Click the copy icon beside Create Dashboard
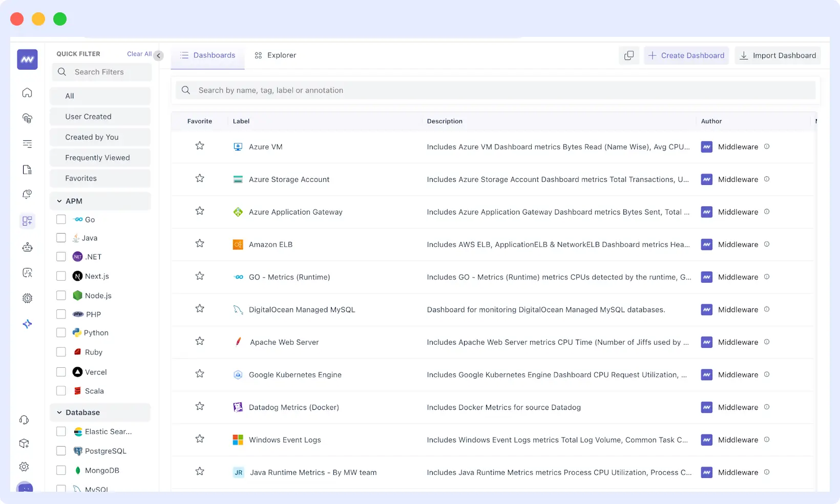840x504 pixels. (629, 55)
